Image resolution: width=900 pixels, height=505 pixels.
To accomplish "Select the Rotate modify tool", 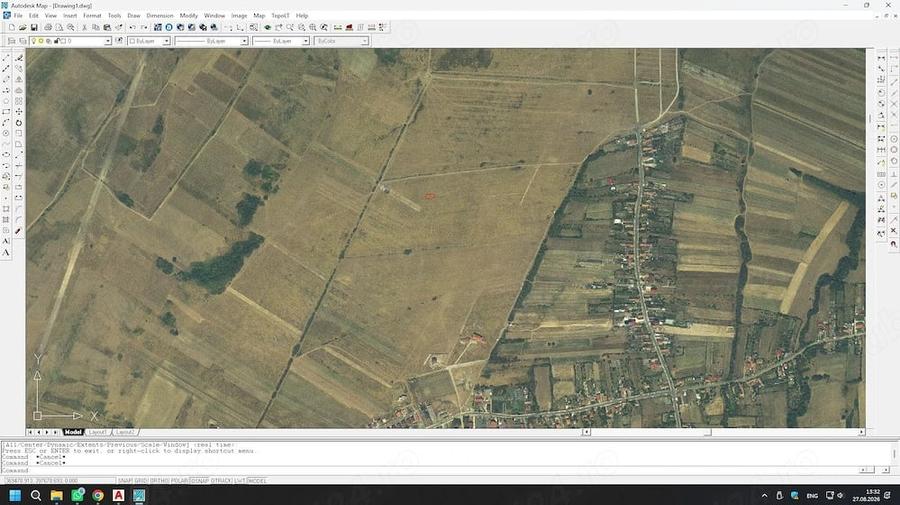I will point(19,123).
